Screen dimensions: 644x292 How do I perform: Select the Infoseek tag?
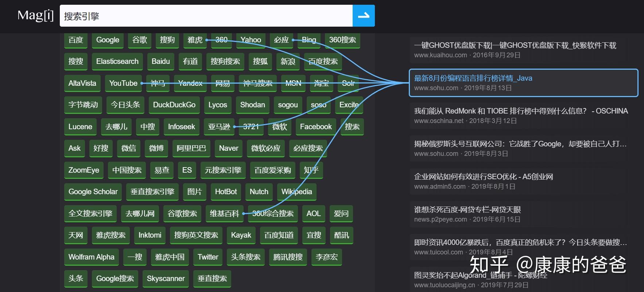(182, 127)
